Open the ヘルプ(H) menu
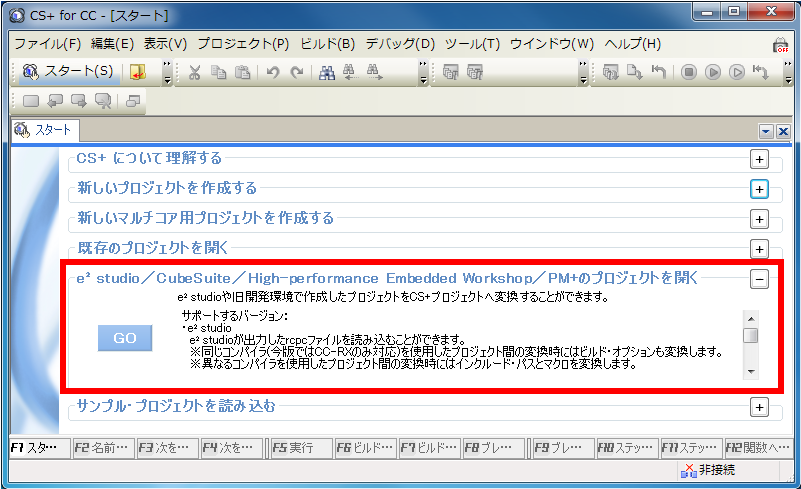 pyautogui.click(x=633, y=44)
